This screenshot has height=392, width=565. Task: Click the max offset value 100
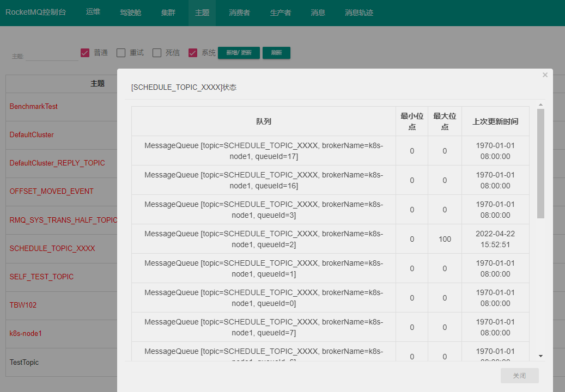coord(445,240)
